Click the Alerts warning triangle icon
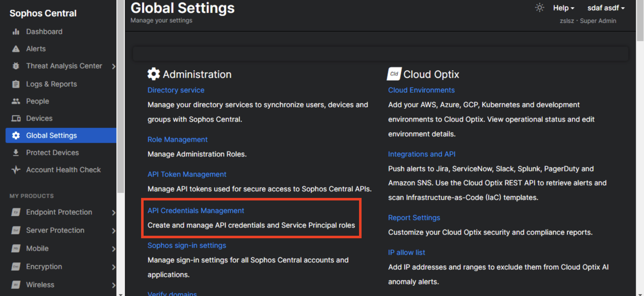The height and width of the screenshot is (296, 644). [x=16, y=49]
